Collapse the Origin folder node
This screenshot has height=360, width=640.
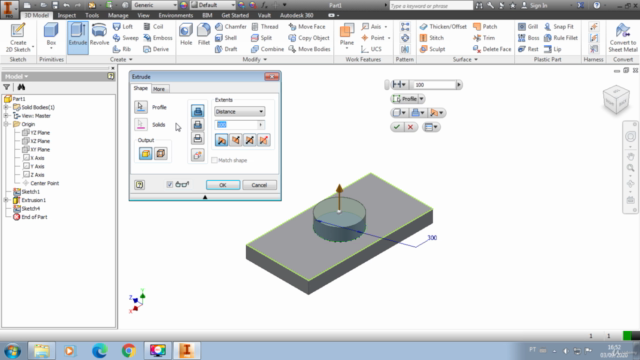tap(6, 124)
